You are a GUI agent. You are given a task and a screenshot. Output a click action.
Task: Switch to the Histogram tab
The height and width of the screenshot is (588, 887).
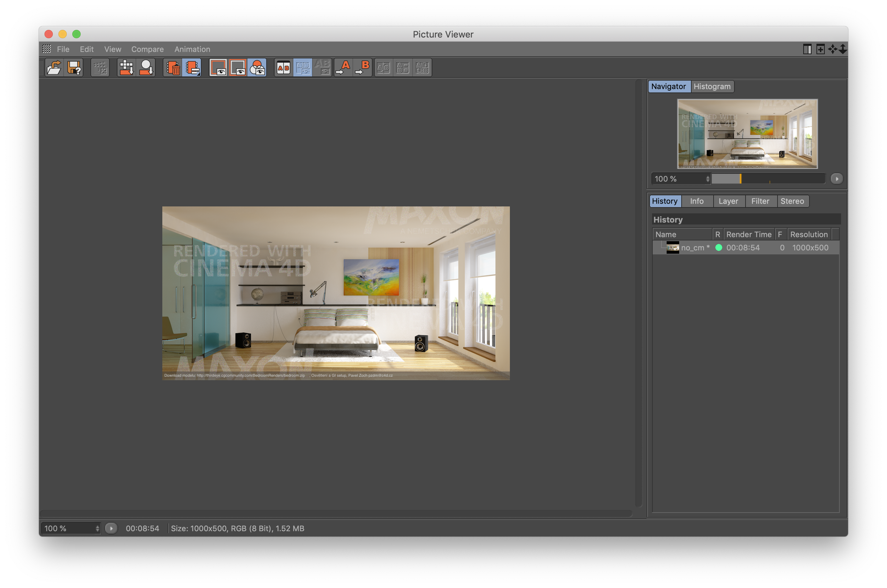pos(712,87)
